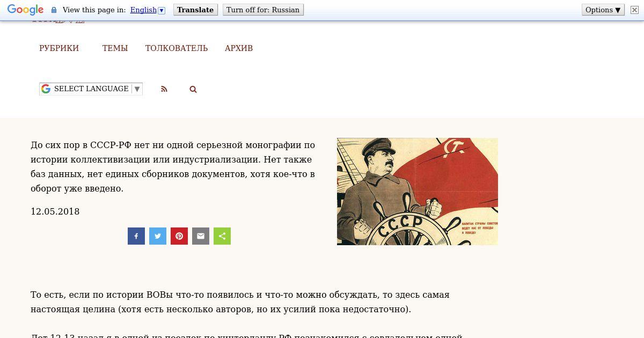
Task: Open the РУБРИКИ menu
Action: tap(59, 48)
